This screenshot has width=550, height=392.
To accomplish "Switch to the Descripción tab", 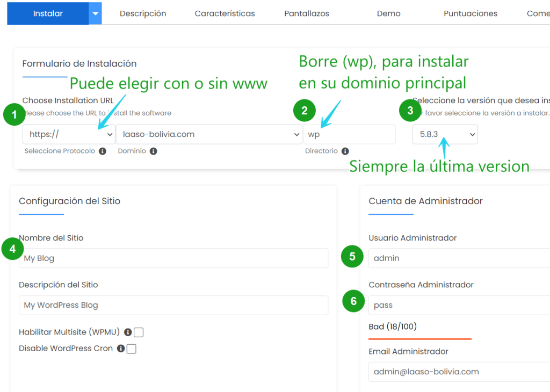I will pyautogui.click(x=143, y=13).
